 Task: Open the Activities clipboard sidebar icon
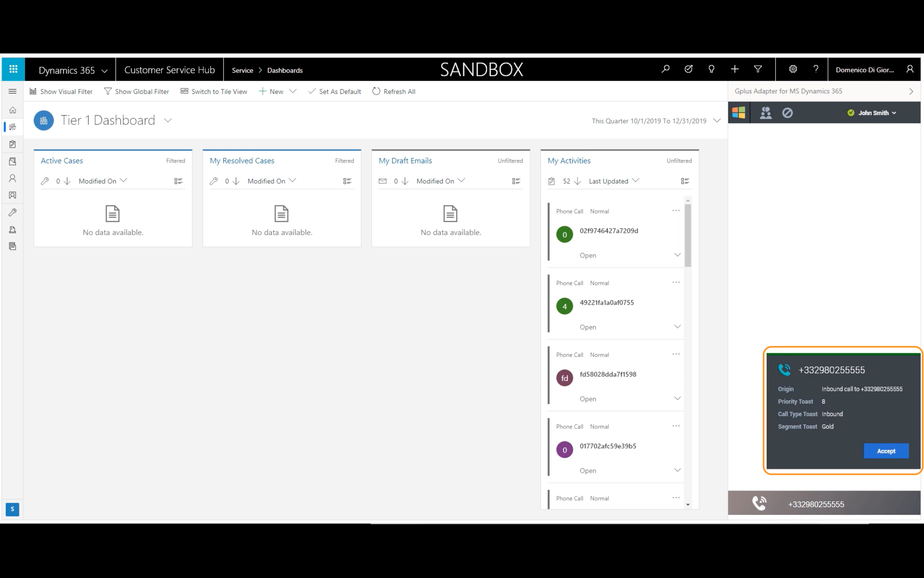(13, 144)
